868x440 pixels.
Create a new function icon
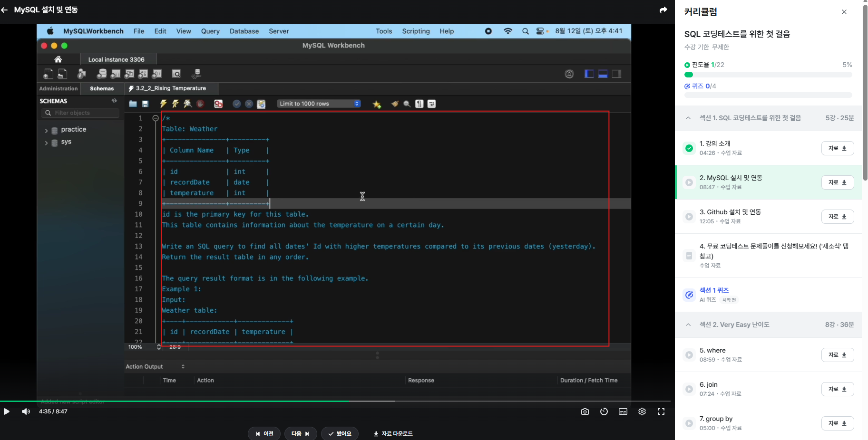157,74
